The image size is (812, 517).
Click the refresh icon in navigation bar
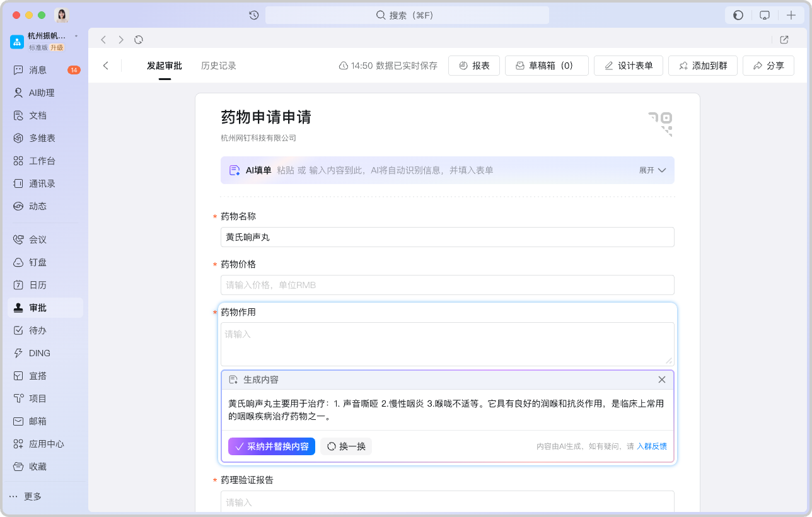pyautogui.click(x=139, y=40)
